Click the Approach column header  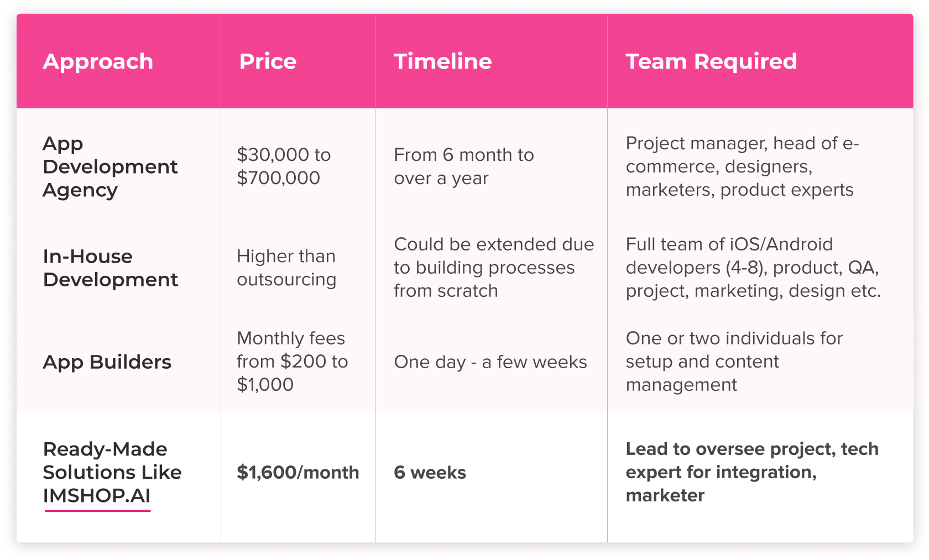point(98,61)
